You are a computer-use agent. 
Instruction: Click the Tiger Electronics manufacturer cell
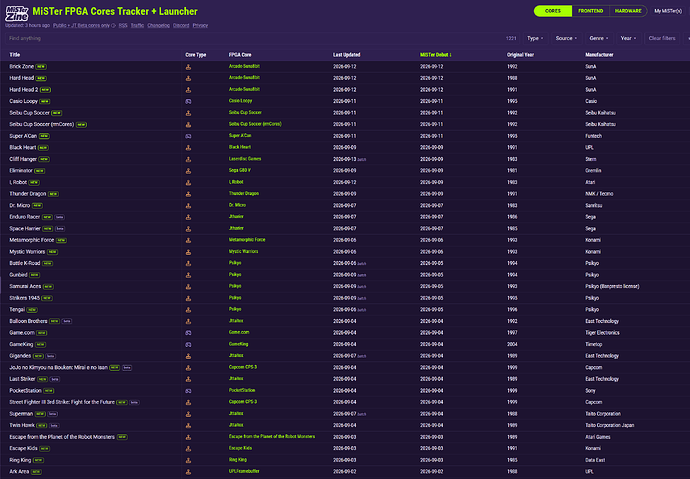[x=602, y=333]
